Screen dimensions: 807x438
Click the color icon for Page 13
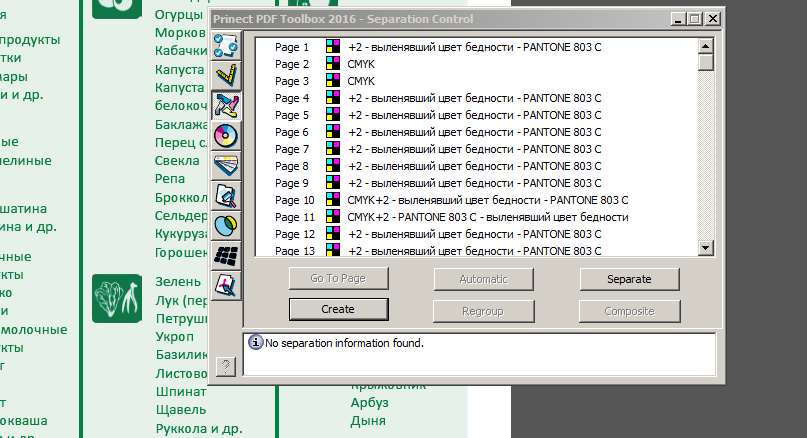(332, 250)
